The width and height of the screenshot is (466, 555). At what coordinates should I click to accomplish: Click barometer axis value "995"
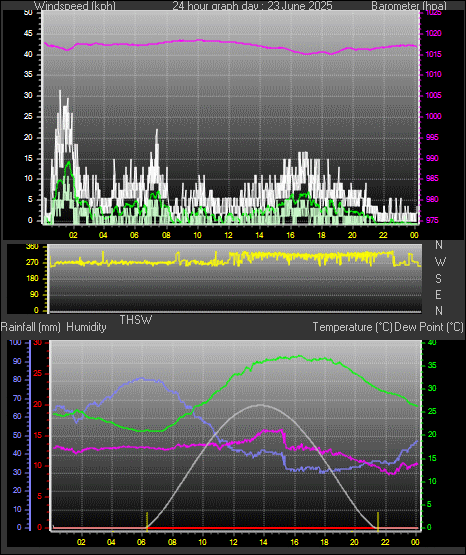pos(432,137)
